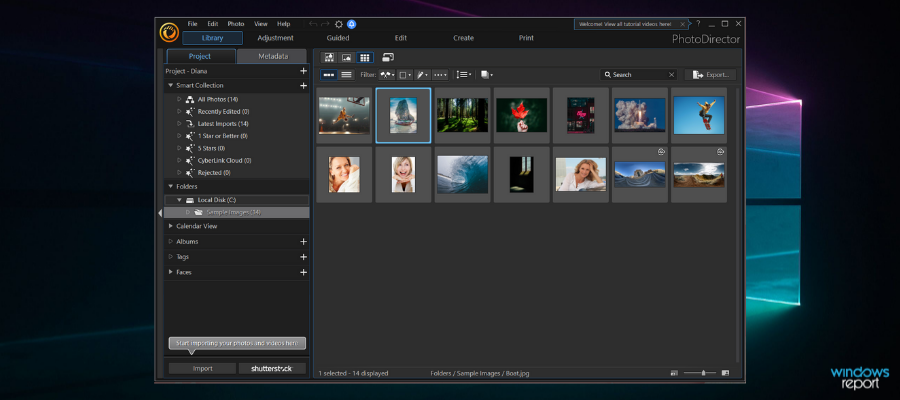Open the Photo menu

236,24
